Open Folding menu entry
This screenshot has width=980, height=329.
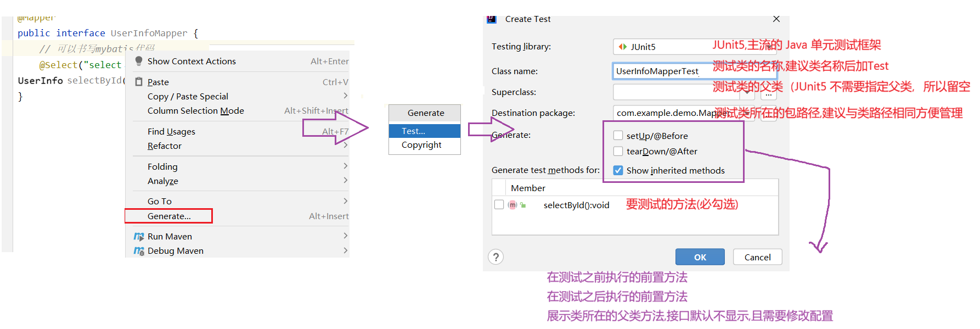[x=239, y=166]
